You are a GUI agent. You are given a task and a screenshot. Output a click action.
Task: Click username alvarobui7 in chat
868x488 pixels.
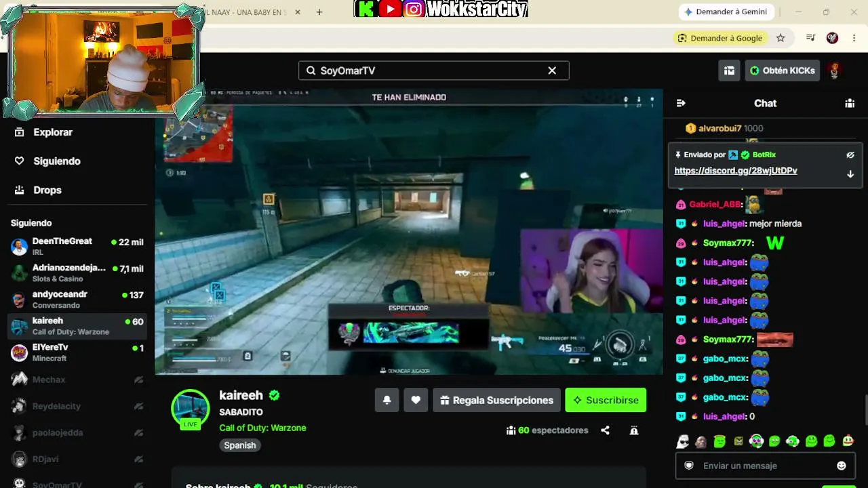coord(719,128)
